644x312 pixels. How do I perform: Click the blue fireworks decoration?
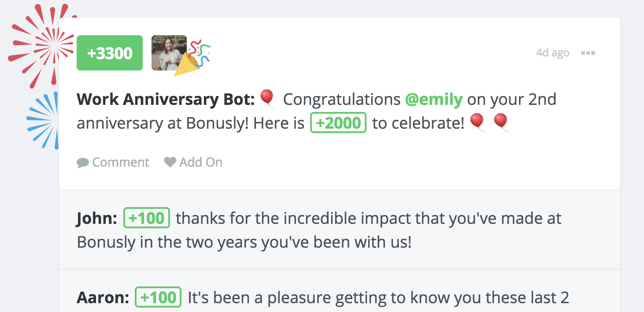coord(44,120)
